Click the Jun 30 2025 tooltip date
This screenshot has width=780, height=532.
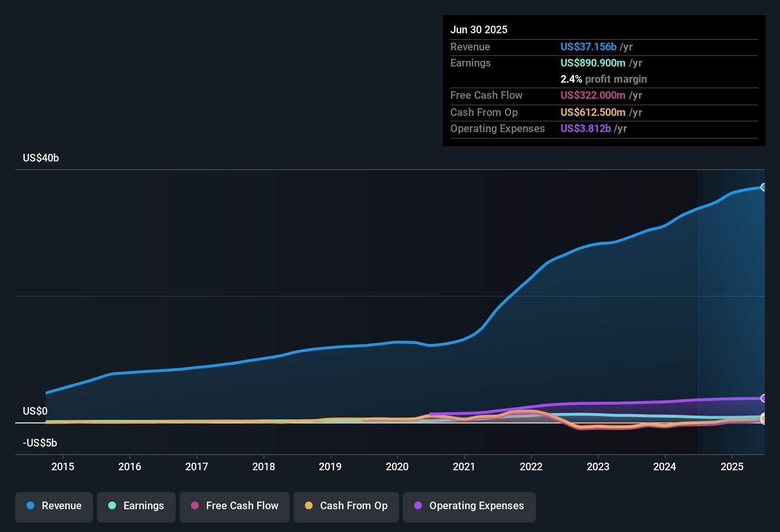(x=479, y=29)
